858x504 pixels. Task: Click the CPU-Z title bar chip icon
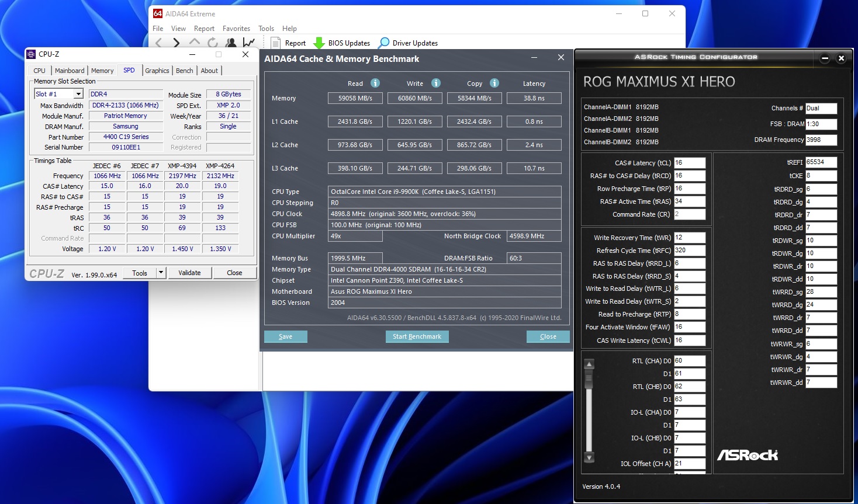click(32, 54)
